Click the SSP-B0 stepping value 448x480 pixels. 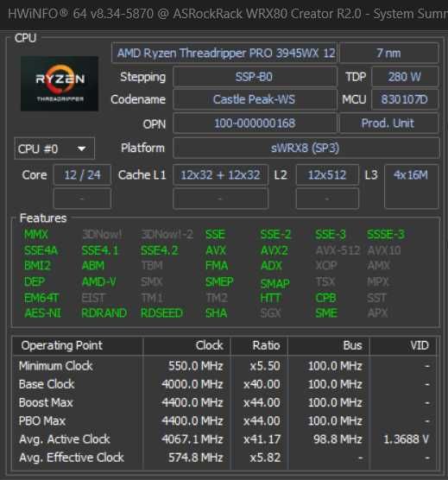coord(255,77)
